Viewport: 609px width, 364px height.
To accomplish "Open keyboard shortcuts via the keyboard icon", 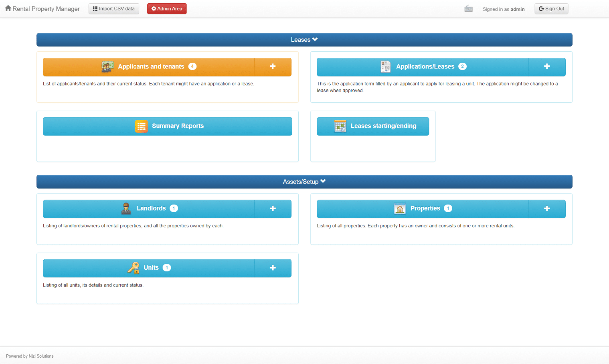I will (468, 8).
